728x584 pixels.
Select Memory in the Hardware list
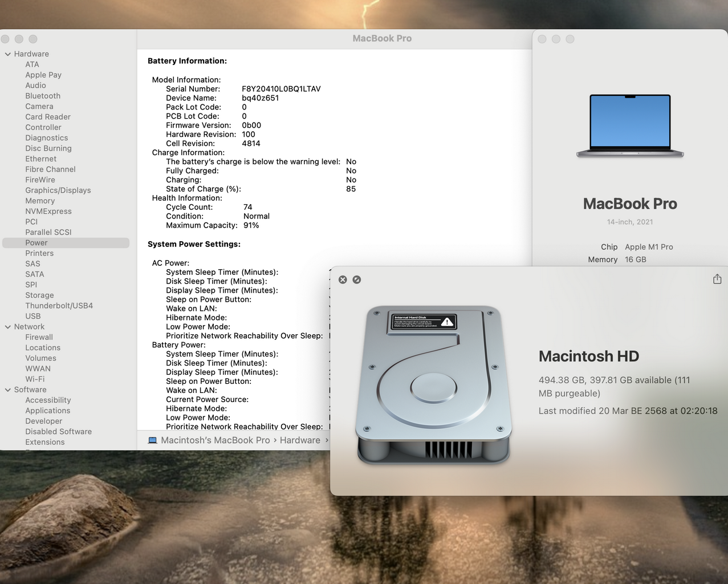40,201
